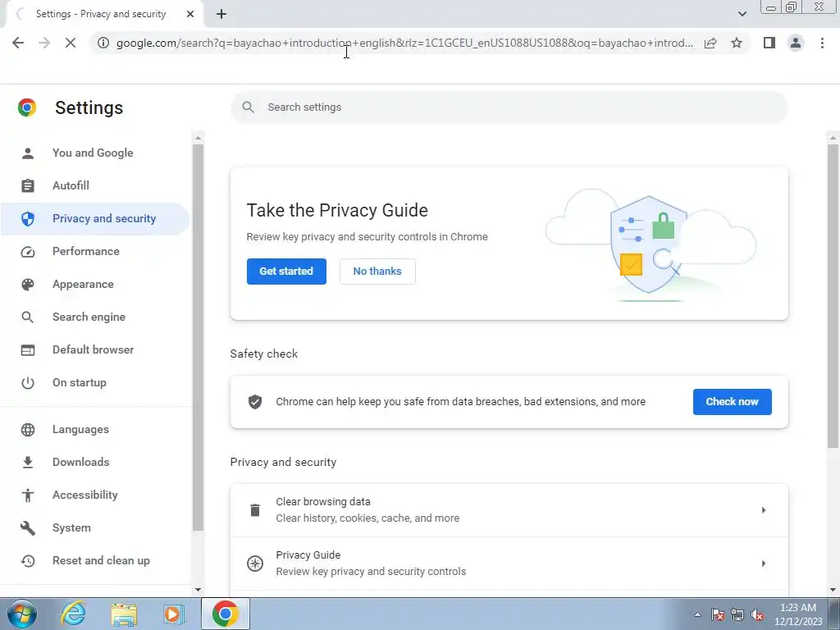Click the Action Center flag icon
Viewport: 840px width, 630px height.
tap(718, 614)
